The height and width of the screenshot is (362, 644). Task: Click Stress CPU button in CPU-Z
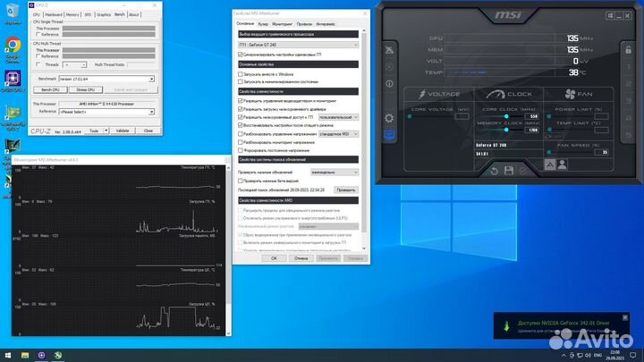(x=86, y=89)
